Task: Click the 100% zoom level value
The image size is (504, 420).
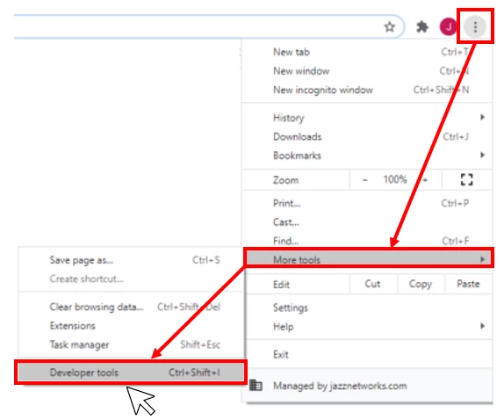Action: coord(395,179)
